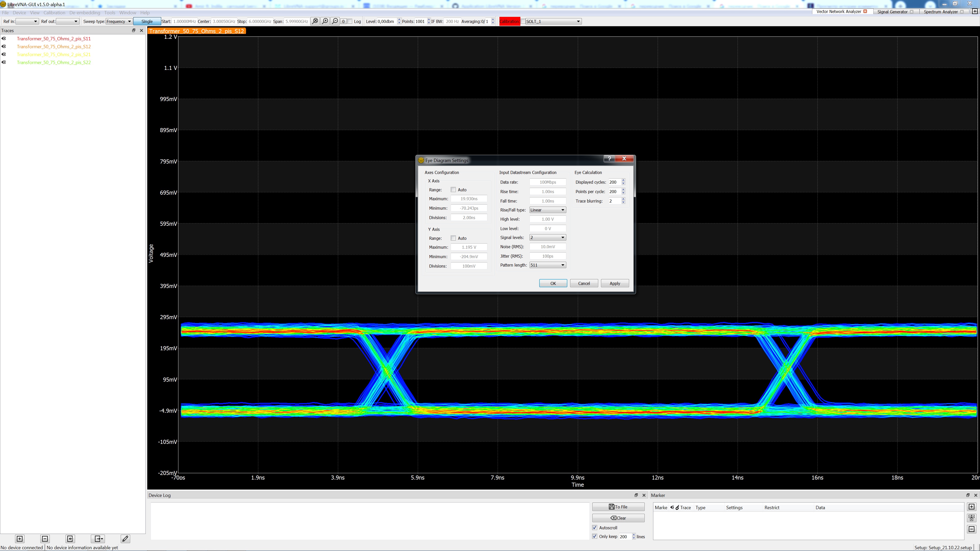The image size is (980, 551).
Task: Save the device log To File
Action: click(x=618, y=507)
